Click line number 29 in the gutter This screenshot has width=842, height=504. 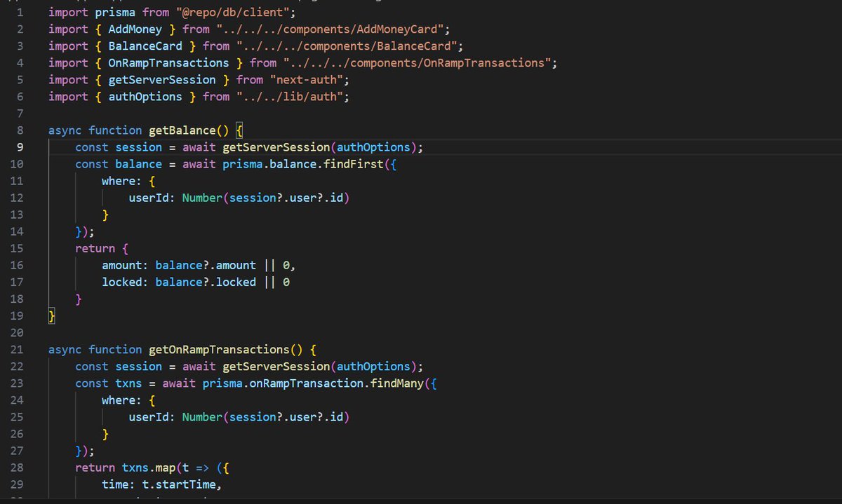click(17, 484)
